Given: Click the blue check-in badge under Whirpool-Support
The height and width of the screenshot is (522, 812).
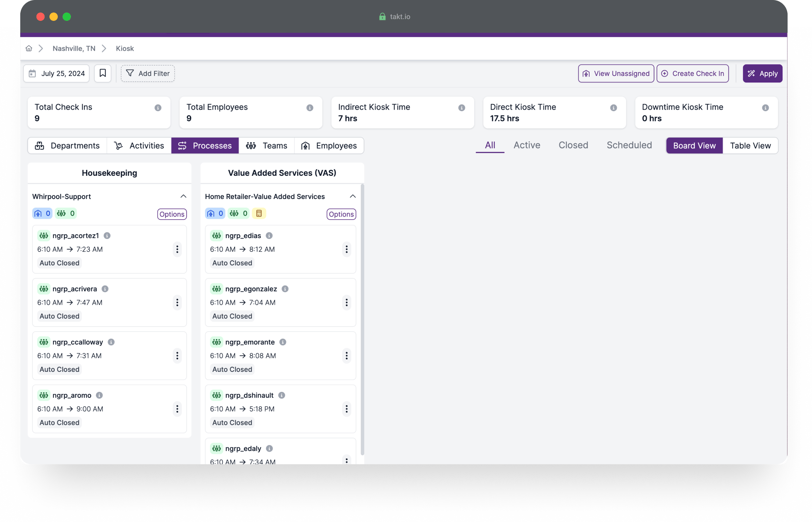Looking at the screenshot, I should (42, 213).
